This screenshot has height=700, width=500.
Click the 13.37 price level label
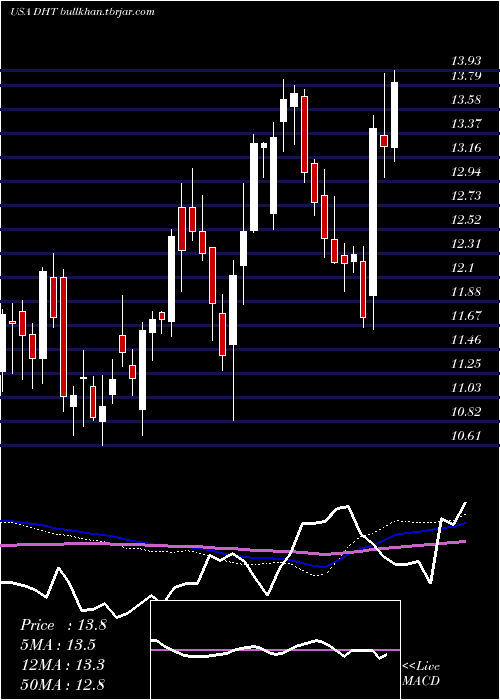point(466,124)
